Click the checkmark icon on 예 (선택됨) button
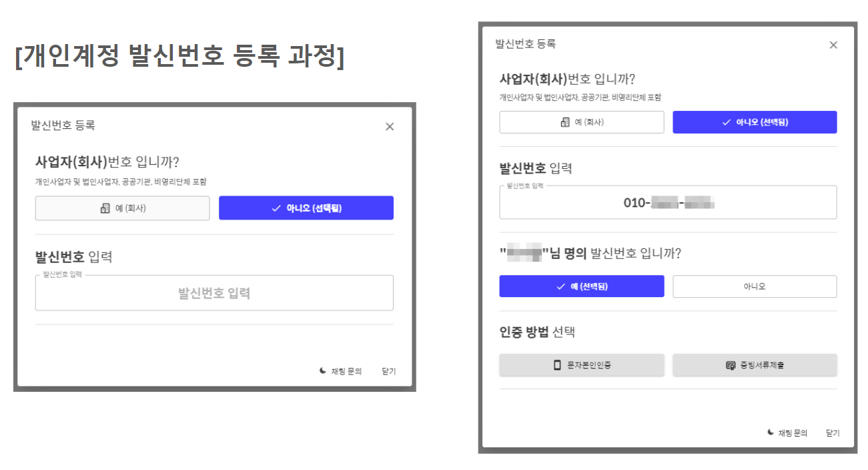This screenshot has height=470, width=868. 560,286
